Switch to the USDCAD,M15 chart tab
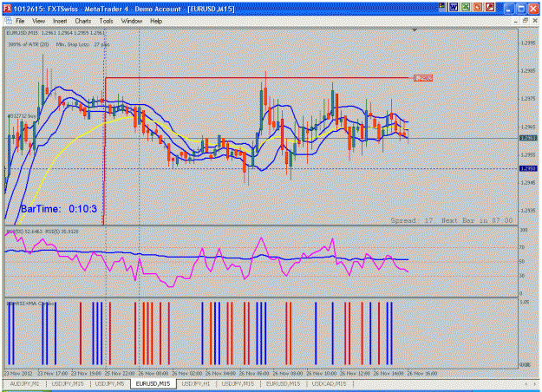 (329, 383)
